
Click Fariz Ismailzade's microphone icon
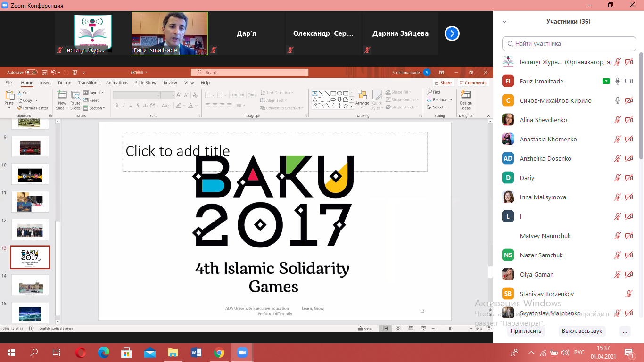click(617, 81)
